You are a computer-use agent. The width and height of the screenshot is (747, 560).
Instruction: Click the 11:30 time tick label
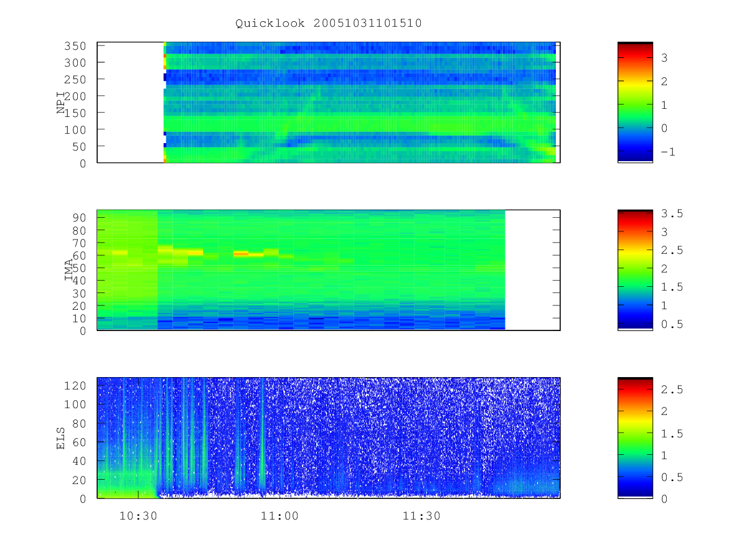[x=421, y=516]
